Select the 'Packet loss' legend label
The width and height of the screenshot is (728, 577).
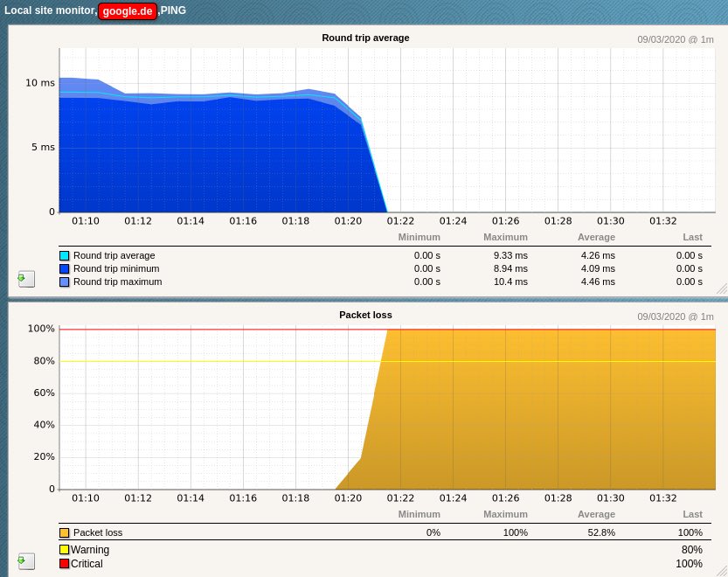coord(98,532)
